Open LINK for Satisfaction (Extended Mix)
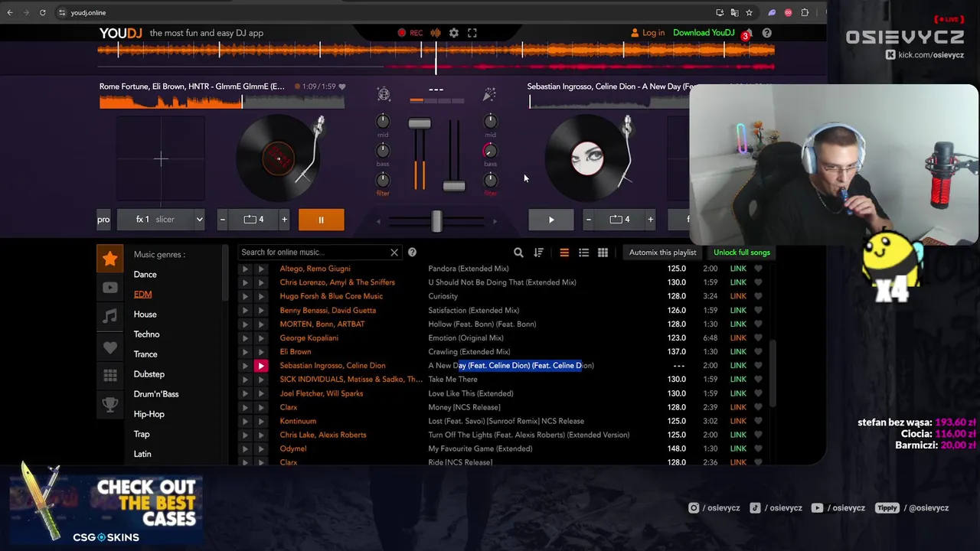980x551 pixels. tap(738, 311)
